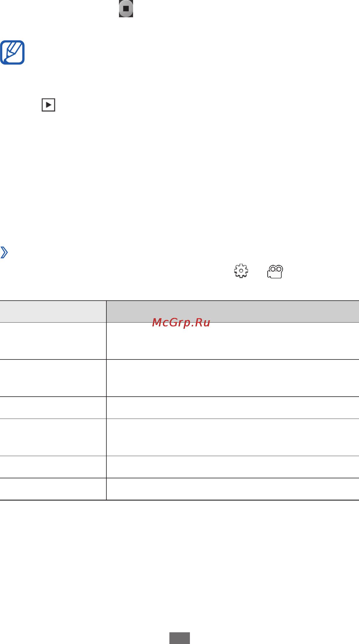Click the last table row's left cell
The height and width of the screenshot is (644, 359).
click(x=53, y=489)
